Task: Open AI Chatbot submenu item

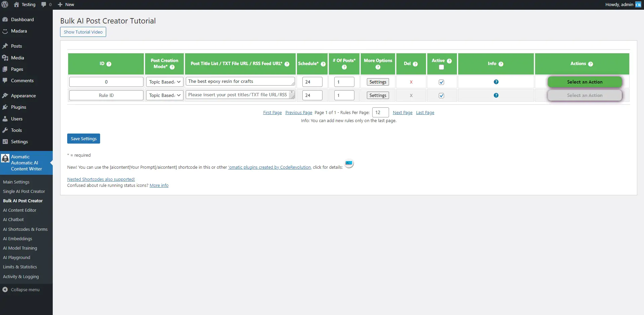Action: coord(13,219)
